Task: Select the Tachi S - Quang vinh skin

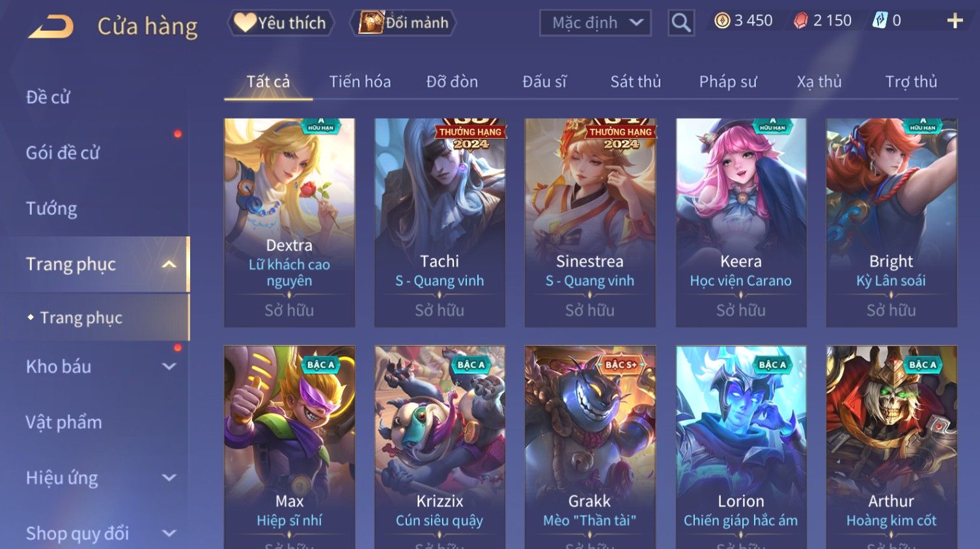Action: [x=440, y=223]
